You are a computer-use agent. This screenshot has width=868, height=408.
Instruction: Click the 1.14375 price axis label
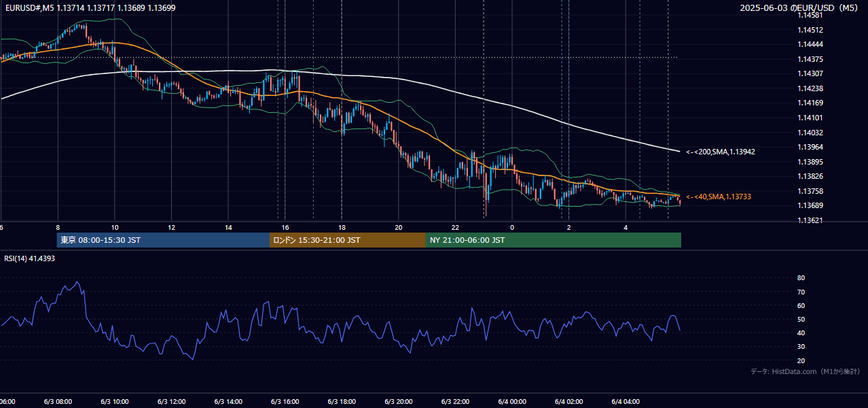coord(810,59)
